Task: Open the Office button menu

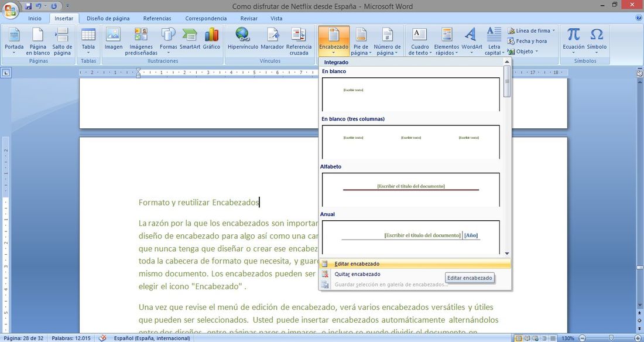Action: 10,9
